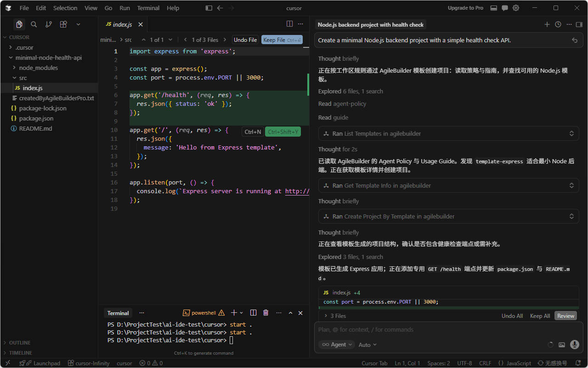
Task: Toggle the panel layout in title bar
Action: (x=493, y=8)
